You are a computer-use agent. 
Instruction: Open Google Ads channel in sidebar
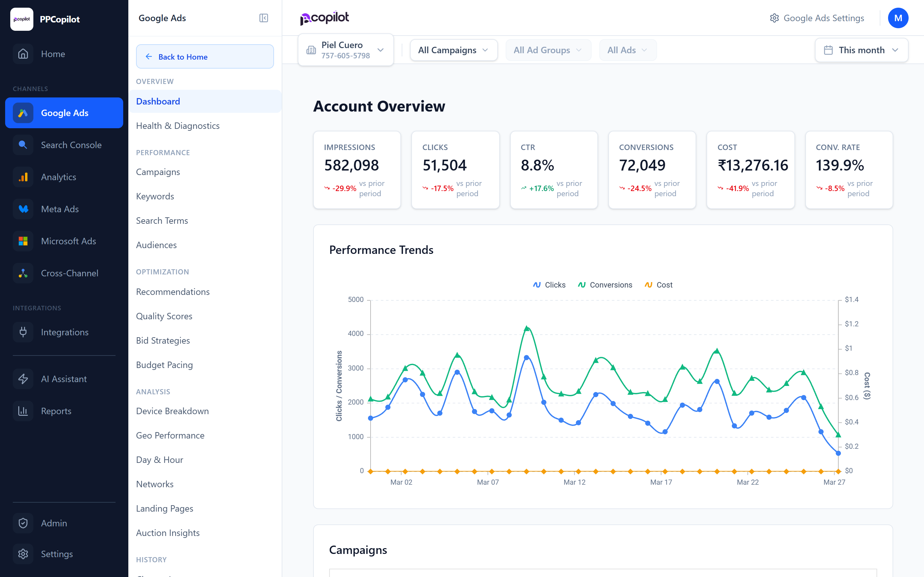(x=64, y=113)
